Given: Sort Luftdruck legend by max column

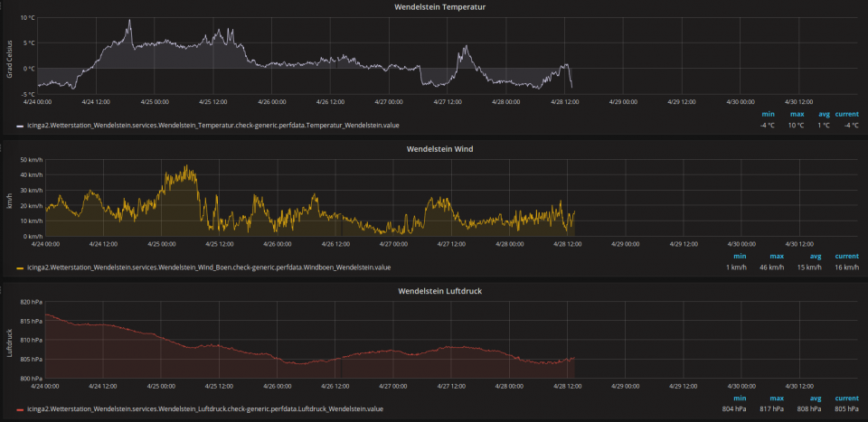Looking at the screenshot, I should click(x=776, y=398).
